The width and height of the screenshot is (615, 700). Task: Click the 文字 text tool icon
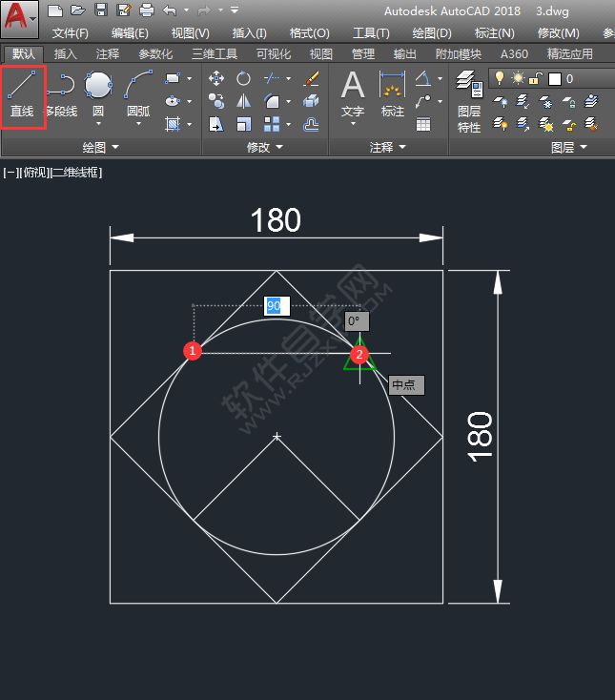(353, 85)
